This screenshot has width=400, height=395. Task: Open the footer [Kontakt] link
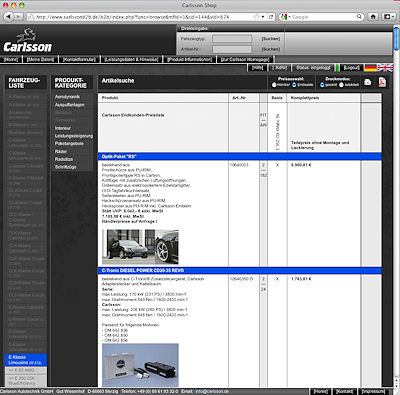344,392
